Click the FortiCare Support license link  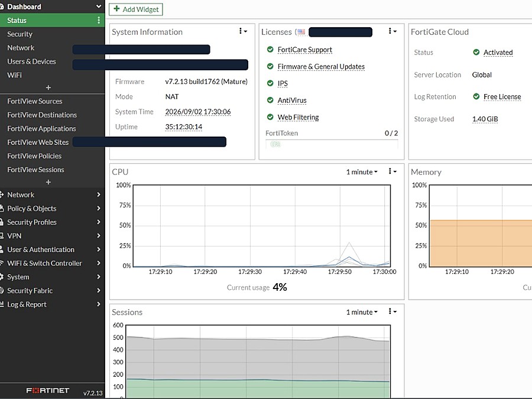point(304,50)
